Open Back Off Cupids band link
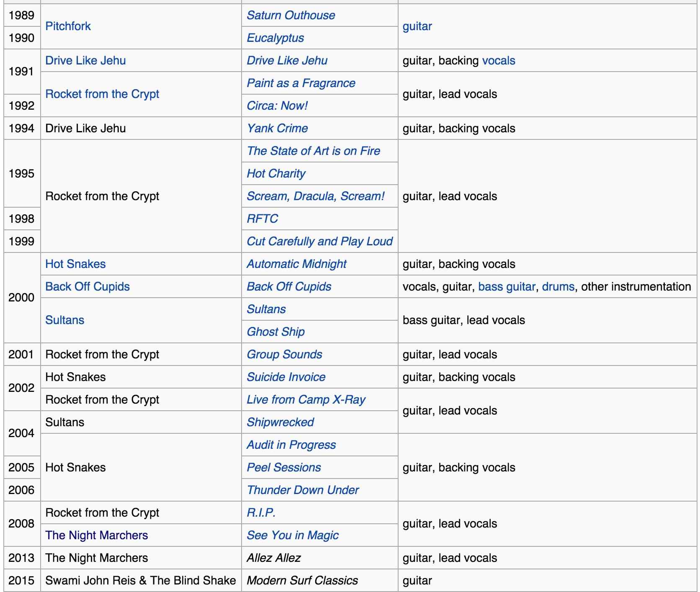Viewport: 700px width, 592px height. [x=87, y=287]
